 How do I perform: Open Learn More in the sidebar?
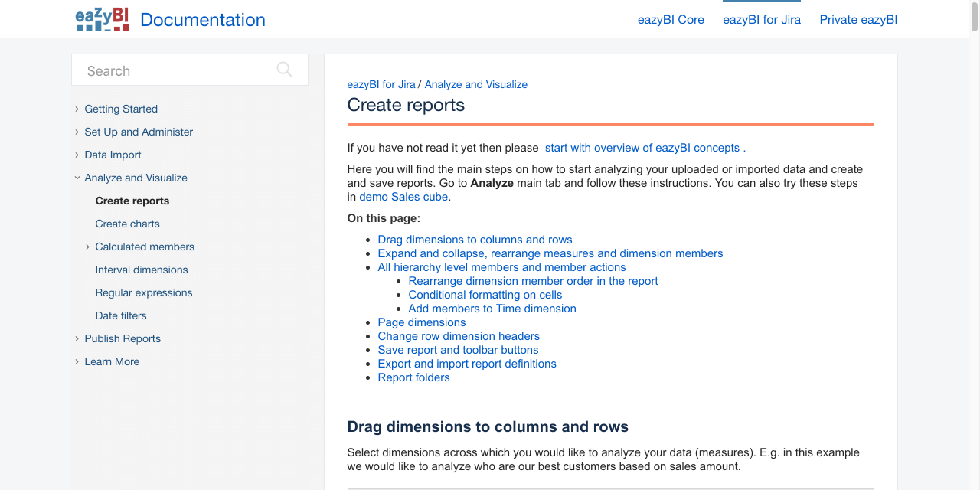(x=112, y=361)
